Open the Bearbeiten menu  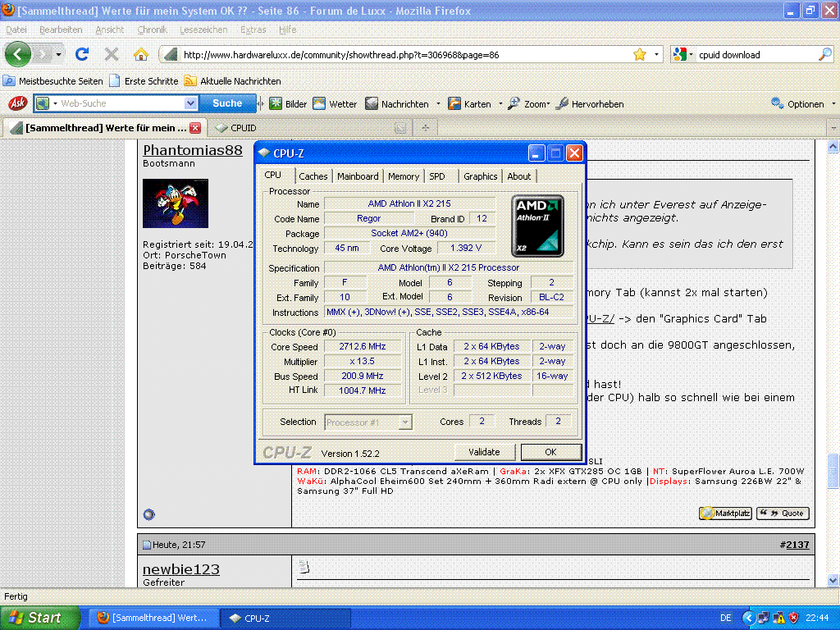[x=61, y=30]
